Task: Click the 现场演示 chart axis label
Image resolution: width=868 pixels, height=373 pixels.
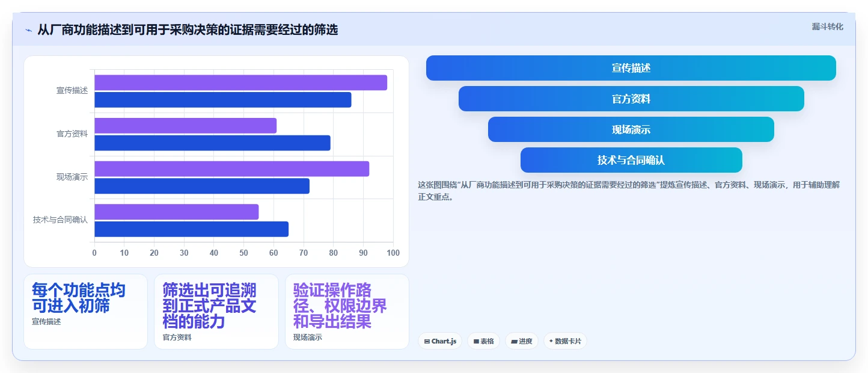Action: click(x=72, y=177)
